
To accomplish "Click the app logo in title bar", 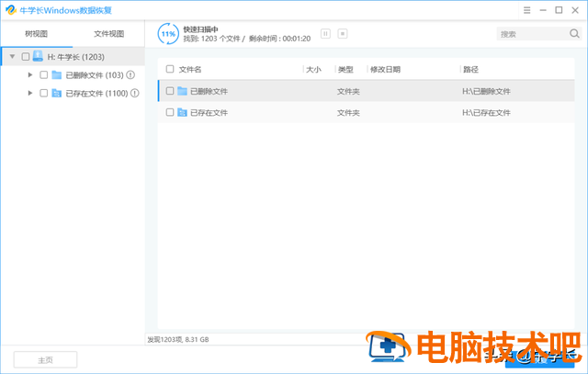I will click(x=11, y=10).
